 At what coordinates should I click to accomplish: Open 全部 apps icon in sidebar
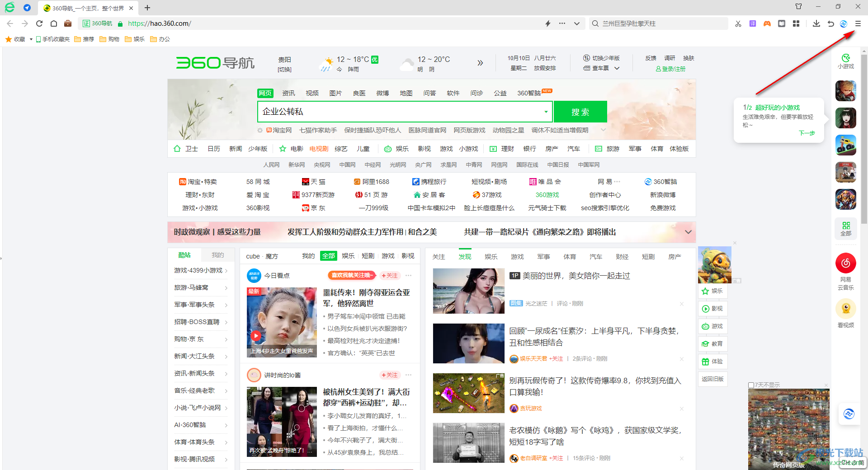pyautogui.click(x=846, y=229)
